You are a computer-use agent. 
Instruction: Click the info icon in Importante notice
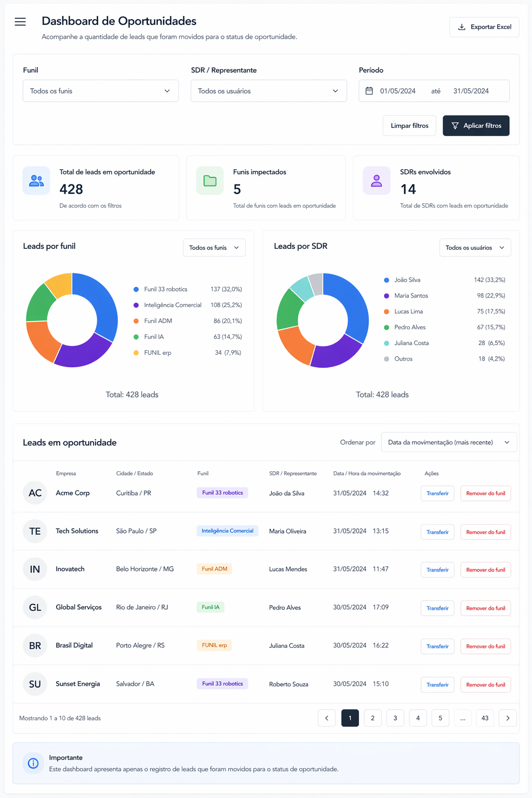point(33,763)
